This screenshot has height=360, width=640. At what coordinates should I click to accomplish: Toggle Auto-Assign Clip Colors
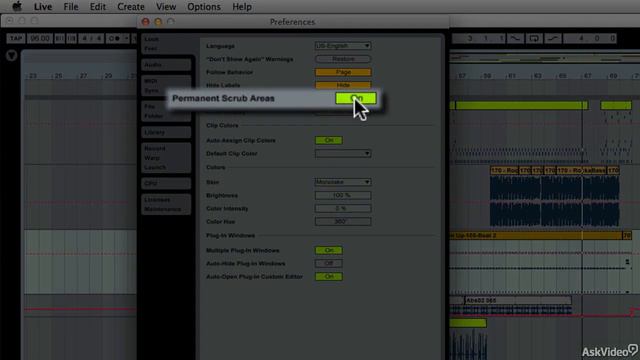point(329,140)
